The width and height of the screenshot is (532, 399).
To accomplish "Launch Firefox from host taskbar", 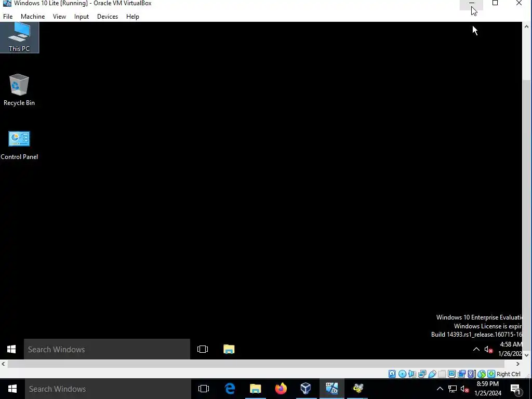I will coord(281,389).
